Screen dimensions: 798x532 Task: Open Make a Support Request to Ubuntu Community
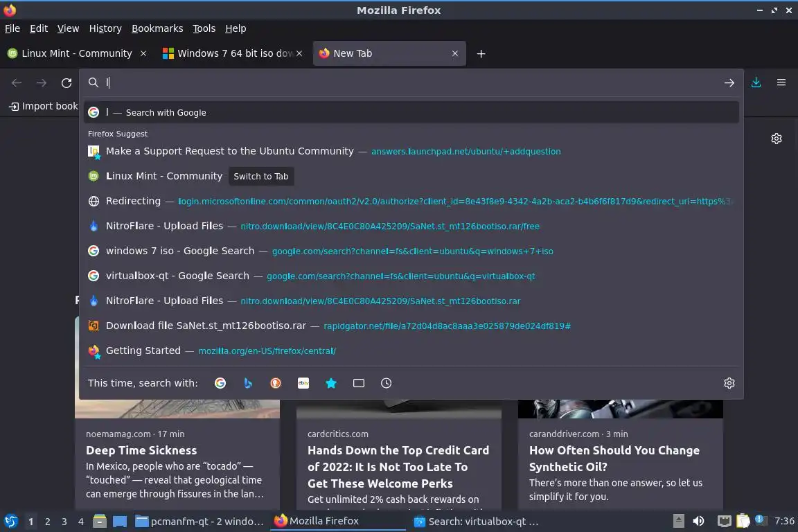click(x=411, y=151)
